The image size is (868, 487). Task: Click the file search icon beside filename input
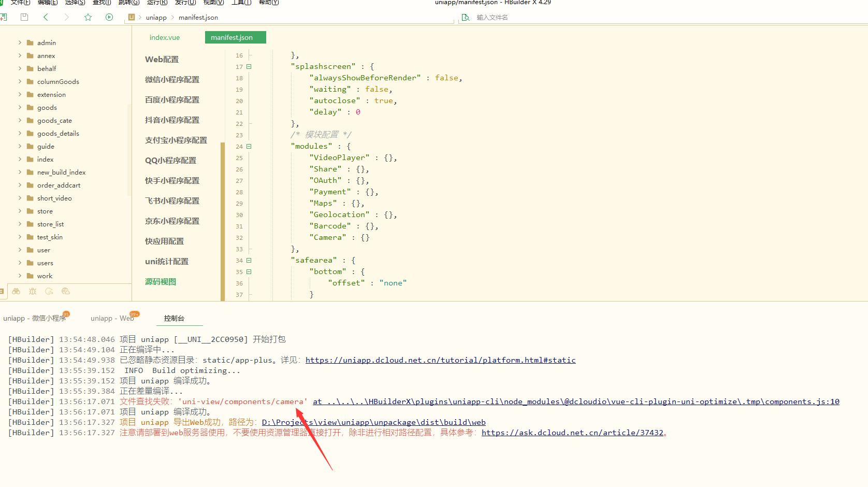coord(466,17)
